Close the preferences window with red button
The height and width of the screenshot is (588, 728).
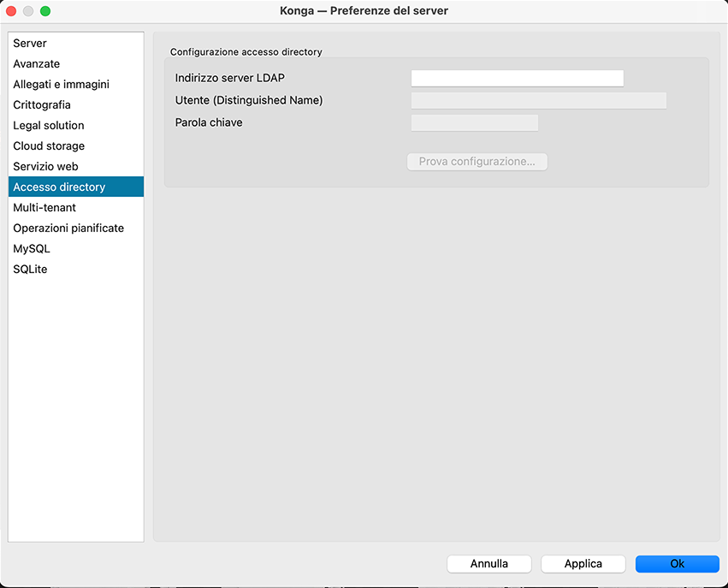tap(12, 11)
